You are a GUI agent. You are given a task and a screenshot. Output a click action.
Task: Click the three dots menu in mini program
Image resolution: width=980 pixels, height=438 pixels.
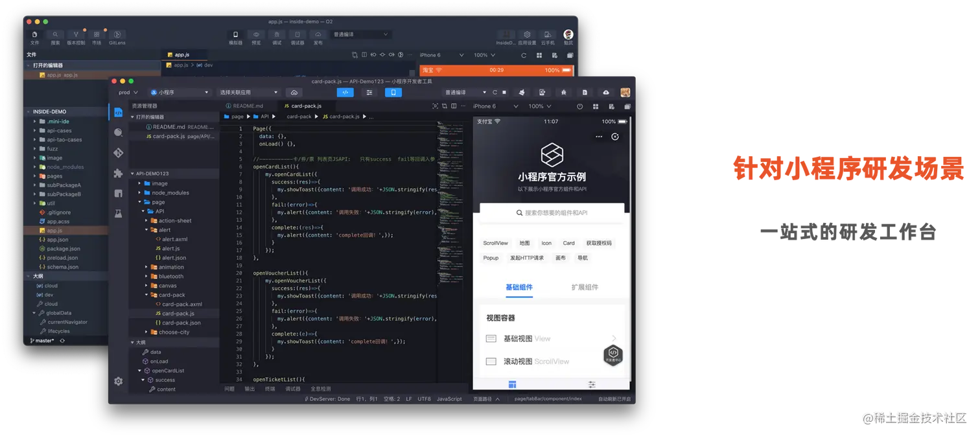[x=599, y=137]
